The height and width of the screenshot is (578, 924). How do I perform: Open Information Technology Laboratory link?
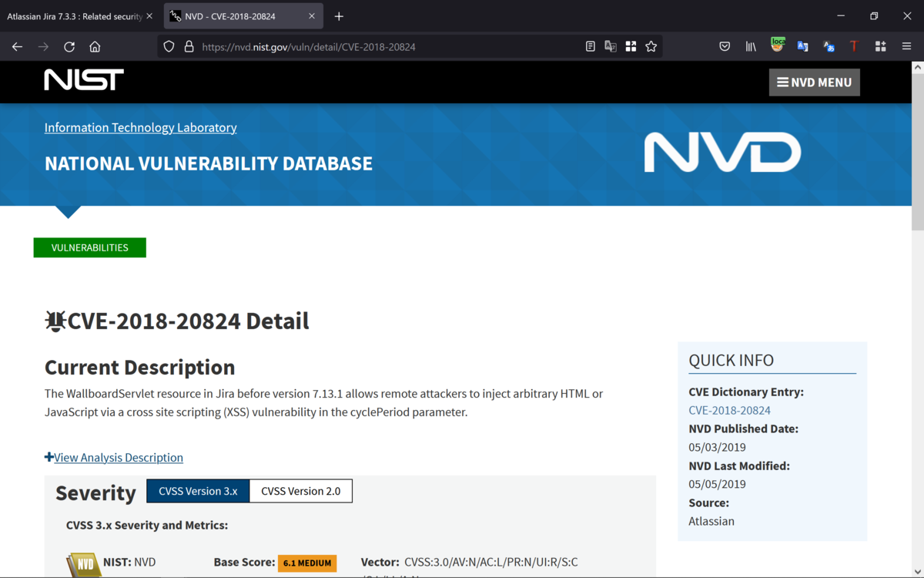(x=140, y=127)
